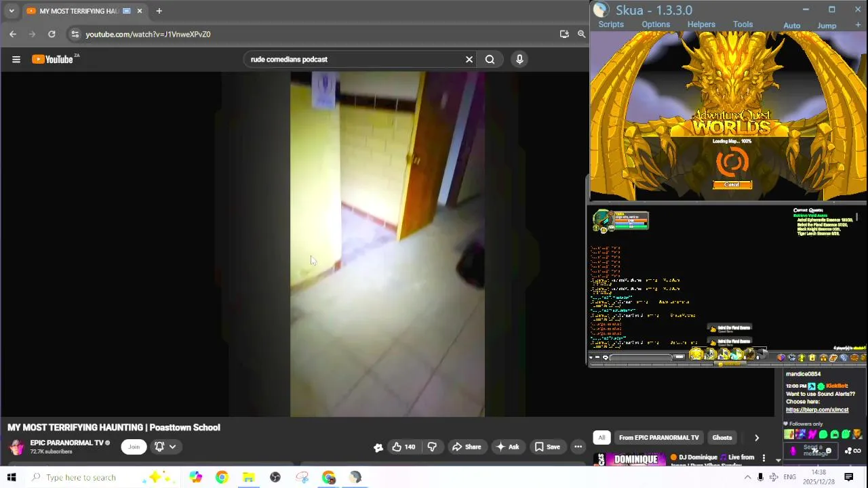Clear the YouTube search box text

point(469,60)
